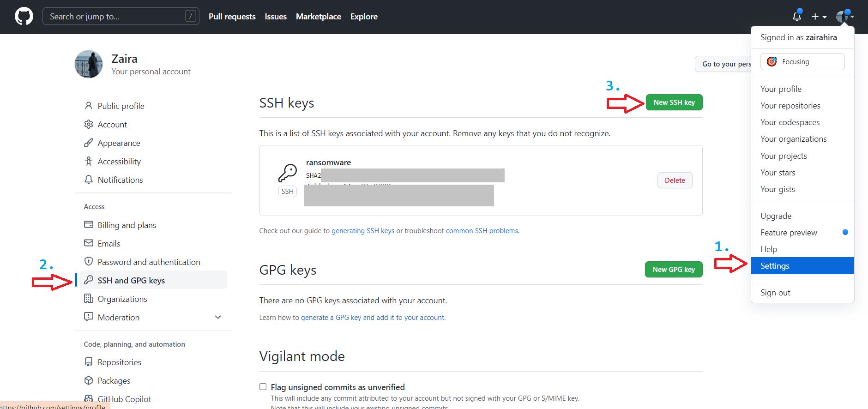Open the plus create-new dropdown
This screenshot has width=868, height=409.
(x=819, y=17)
